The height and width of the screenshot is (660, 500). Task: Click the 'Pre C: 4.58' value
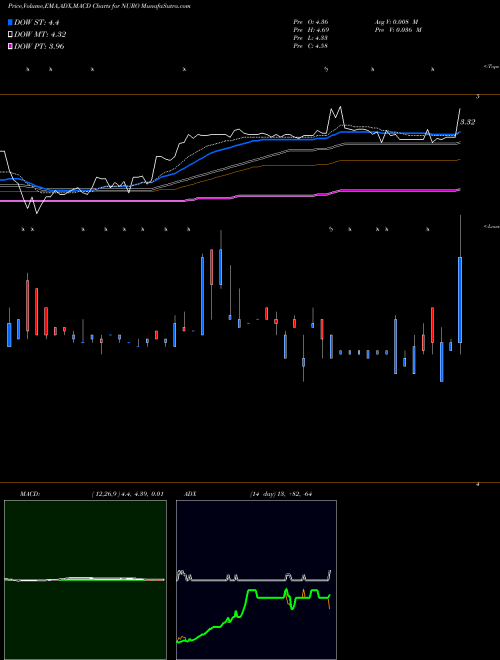[x=311, y=46]
